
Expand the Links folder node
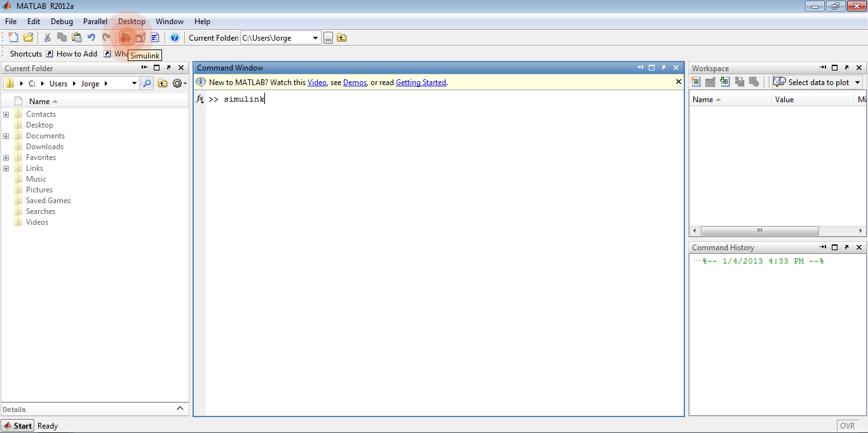(x=6, y=168)
